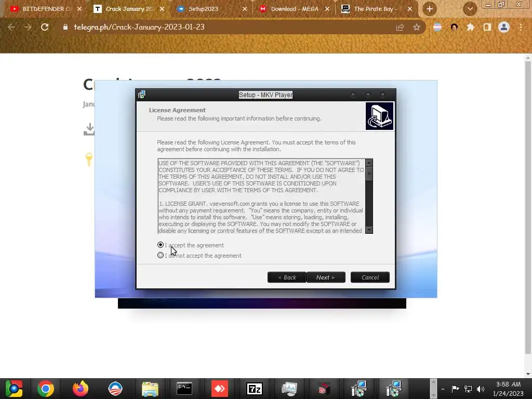Click the Next button in setup
The height and width of the screenshot is (399, 532).
(326, 277)
